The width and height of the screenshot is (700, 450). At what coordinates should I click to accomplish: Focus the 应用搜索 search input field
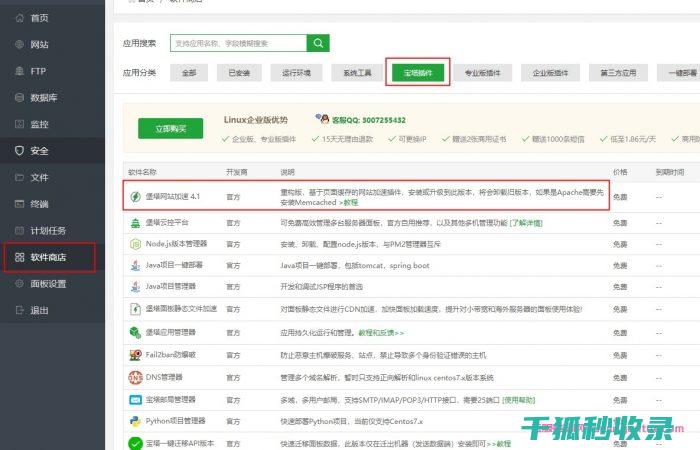click(x=238, y=43)
